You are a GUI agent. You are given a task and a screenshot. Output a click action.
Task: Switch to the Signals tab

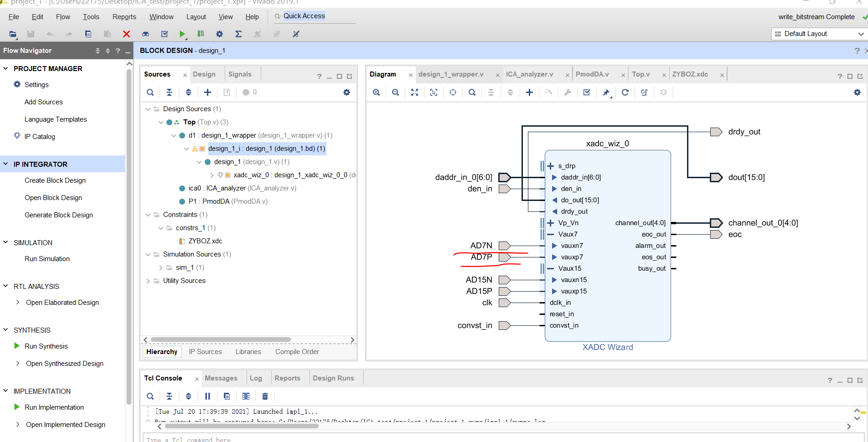coord(240,74)
